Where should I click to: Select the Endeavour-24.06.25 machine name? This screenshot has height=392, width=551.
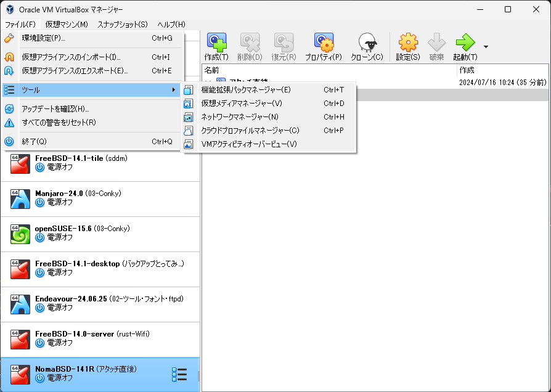[x=71, y=299]
